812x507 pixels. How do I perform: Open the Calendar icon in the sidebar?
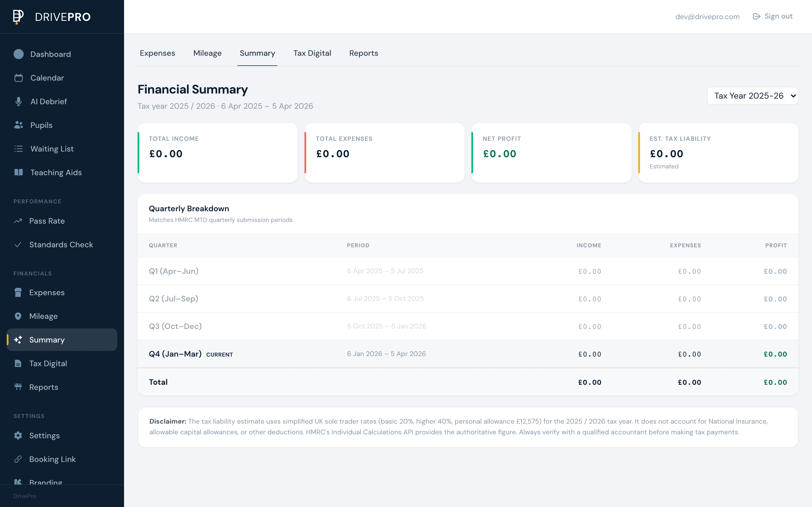18,78
